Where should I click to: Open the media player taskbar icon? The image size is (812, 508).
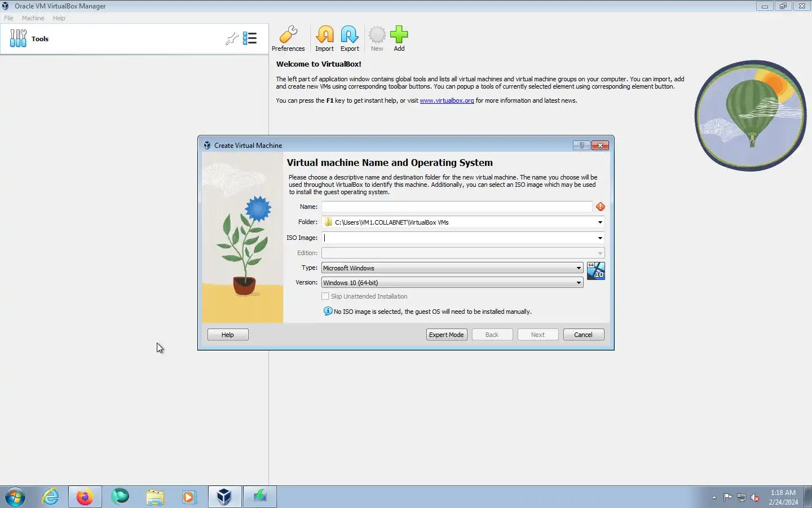tap(189, 497)
